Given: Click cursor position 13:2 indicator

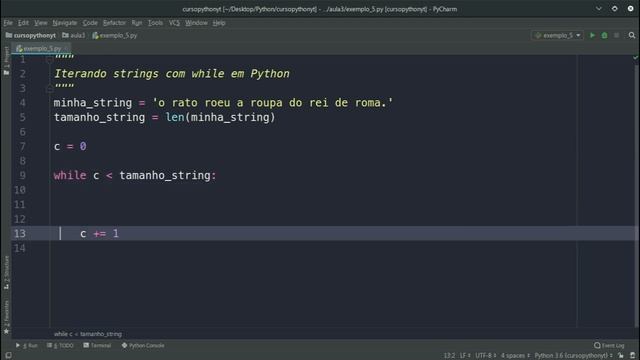Looking at the screenshot, I should [449, 356].
